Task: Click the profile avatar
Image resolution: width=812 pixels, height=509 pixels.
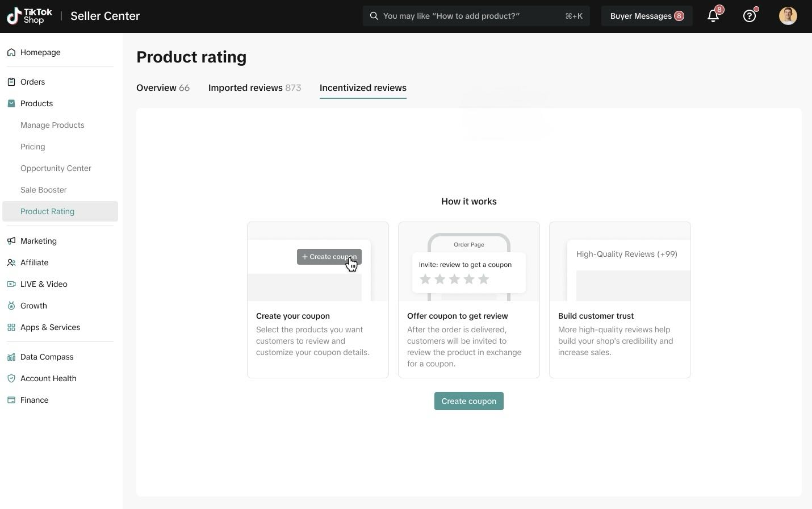Action: point(788,15)
